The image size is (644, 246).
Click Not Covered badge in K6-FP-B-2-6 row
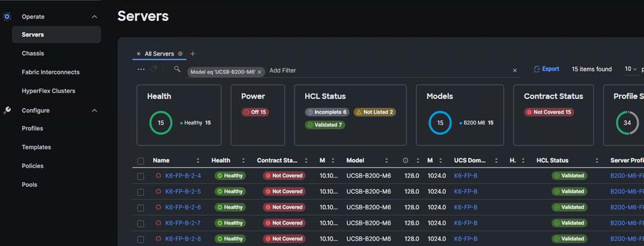(285, 207)
